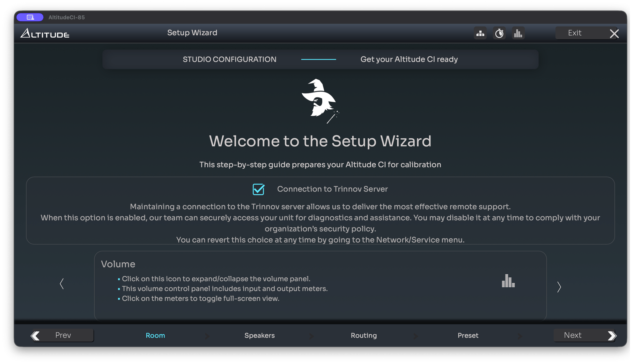This screenshot has width=641, height=364.
Task: Open the network topology icon in header
Action: [x=480, y=33]
